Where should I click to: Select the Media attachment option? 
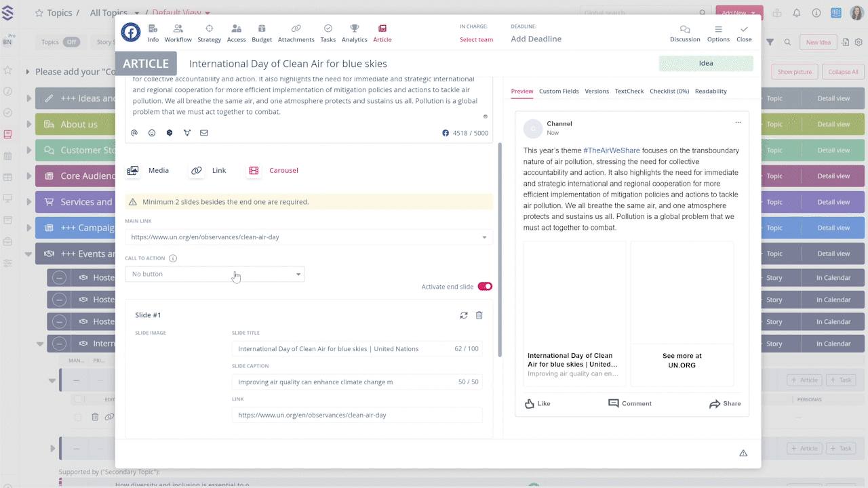(148, 171)
